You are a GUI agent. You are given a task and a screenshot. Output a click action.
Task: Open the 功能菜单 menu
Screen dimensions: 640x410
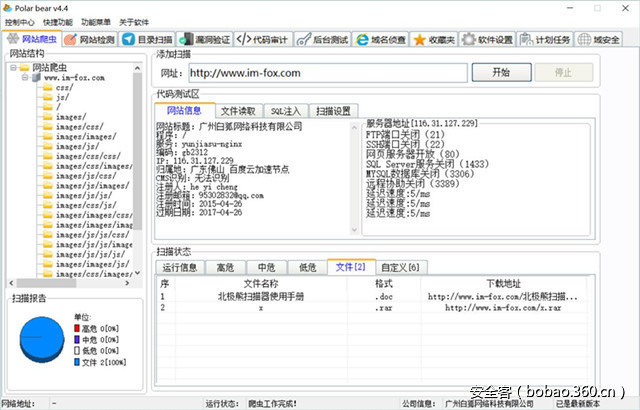(96, 22)
